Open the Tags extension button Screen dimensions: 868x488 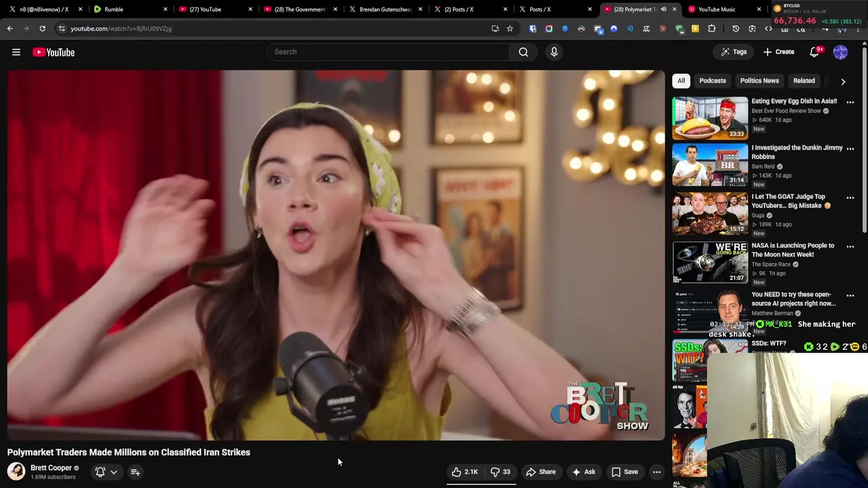(x=734, y=52)
